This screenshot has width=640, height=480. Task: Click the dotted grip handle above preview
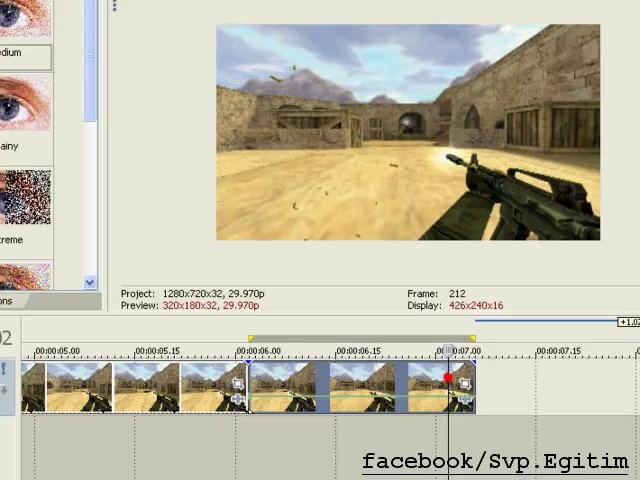(x=115, y=6)
